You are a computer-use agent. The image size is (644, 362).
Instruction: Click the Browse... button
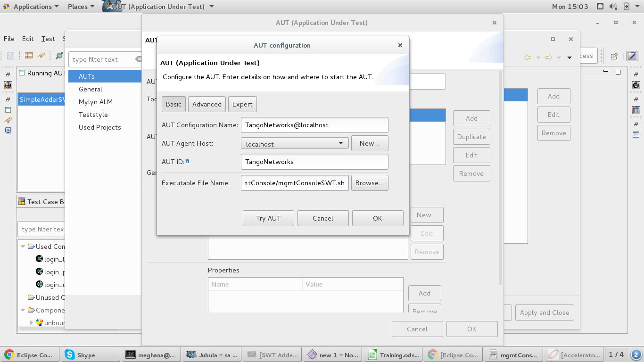370,183
